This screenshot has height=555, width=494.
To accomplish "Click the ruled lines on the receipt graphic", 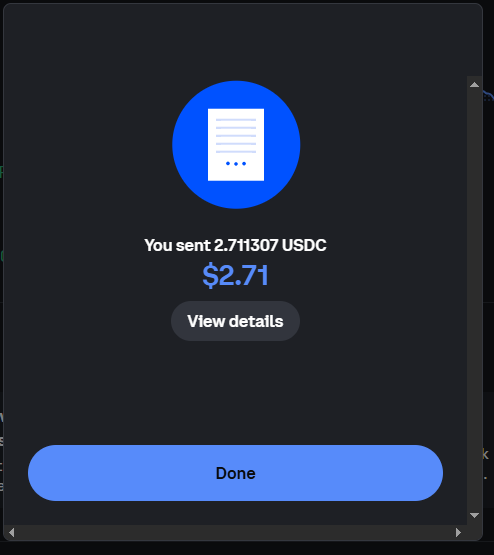I will click(x=236, y=136).
